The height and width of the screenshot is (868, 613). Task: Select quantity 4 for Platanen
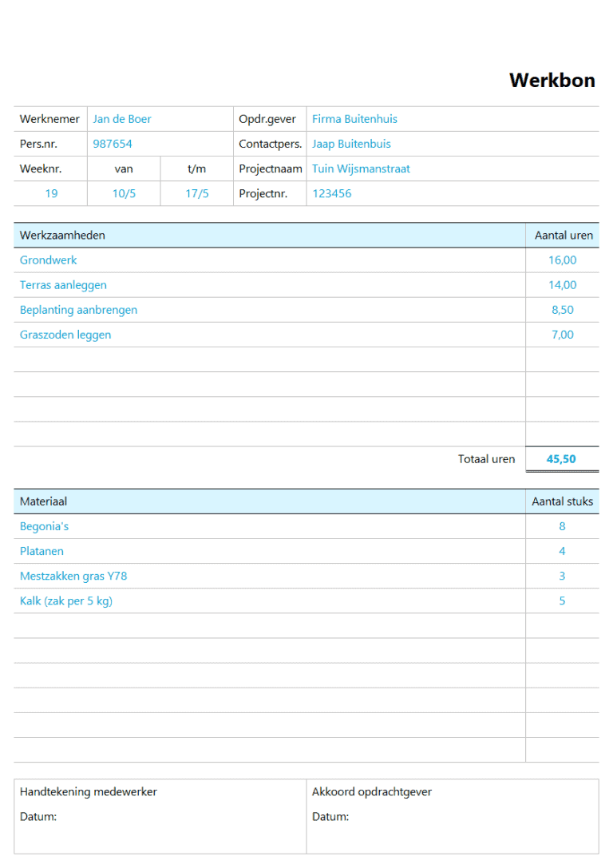pos(562,551)
